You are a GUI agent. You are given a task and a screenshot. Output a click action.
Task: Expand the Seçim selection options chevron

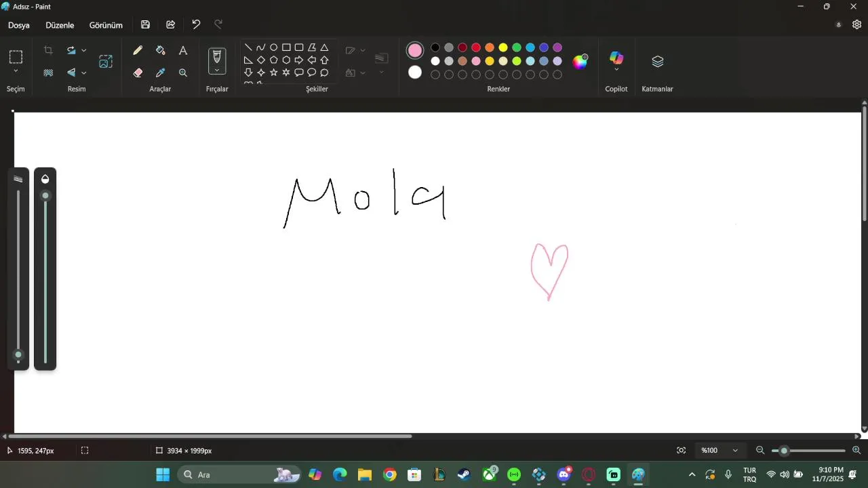[x=16, y=71]
